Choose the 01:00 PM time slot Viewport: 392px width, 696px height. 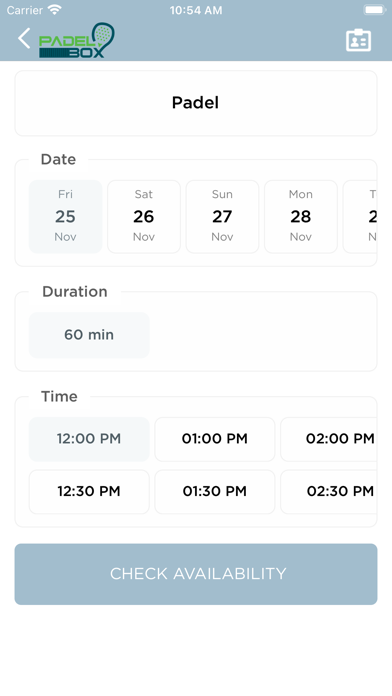tap(215, 439)
